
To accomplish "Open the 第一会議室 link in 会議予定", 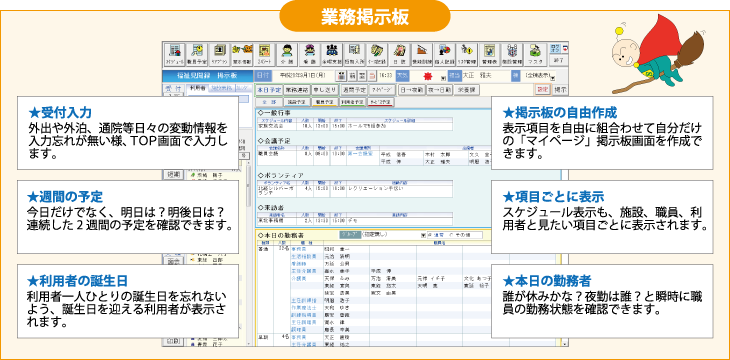I will pyautogui.click(x=360, y=154).
